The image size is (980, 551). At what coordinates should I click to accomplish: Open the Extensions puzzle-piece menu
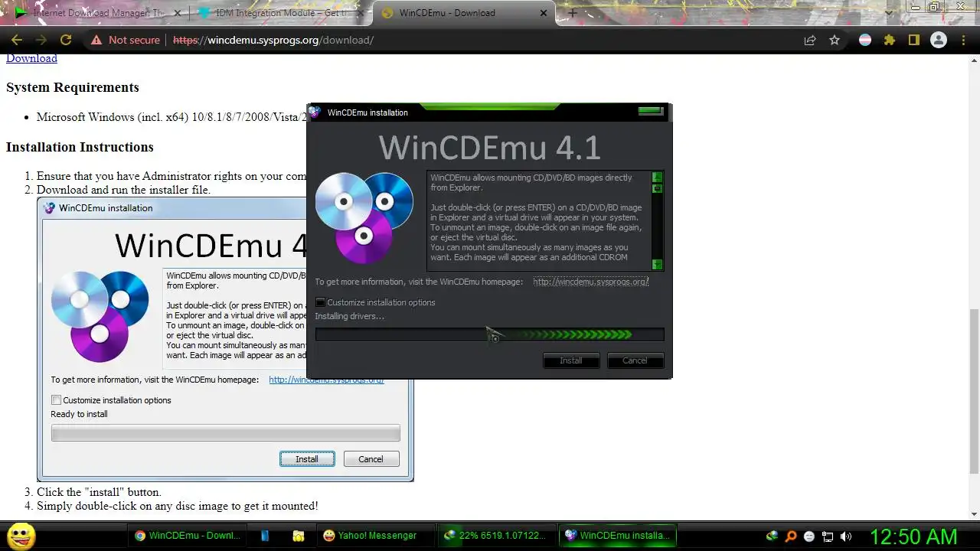[x=890, y=40]
